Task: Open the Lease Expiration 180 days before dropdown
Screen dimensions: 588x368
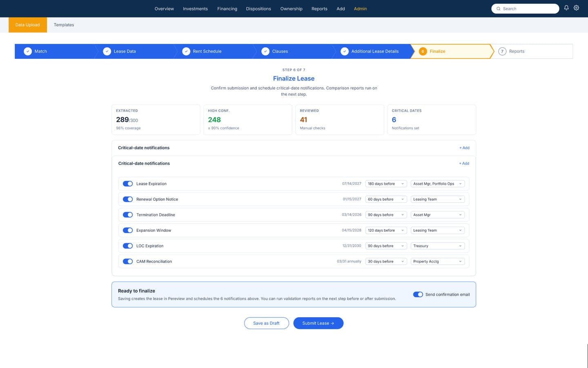Action: point(386,184)
